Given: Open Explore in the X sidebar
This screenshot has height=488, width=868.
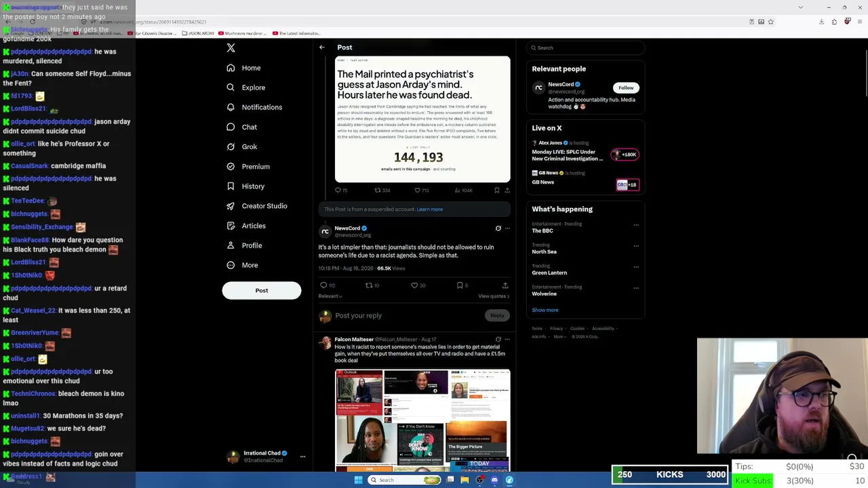Looking at the screenshot, I should coord(245,87).
